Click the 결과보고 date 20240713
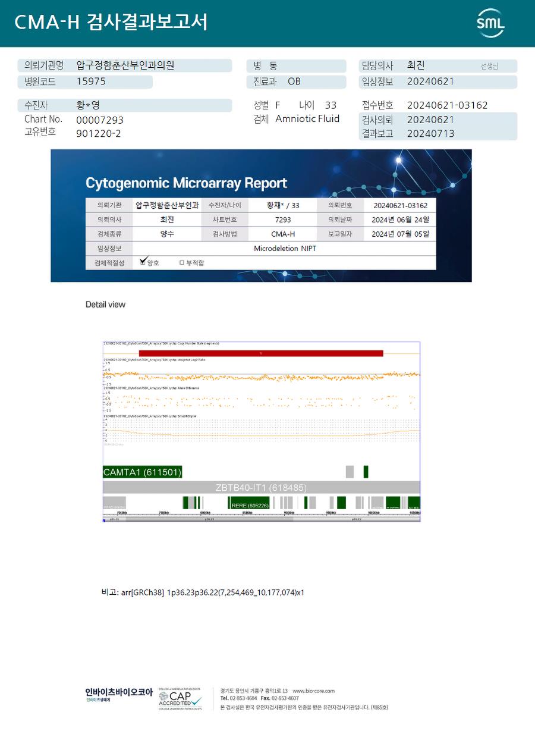 (x=431, y=133)
